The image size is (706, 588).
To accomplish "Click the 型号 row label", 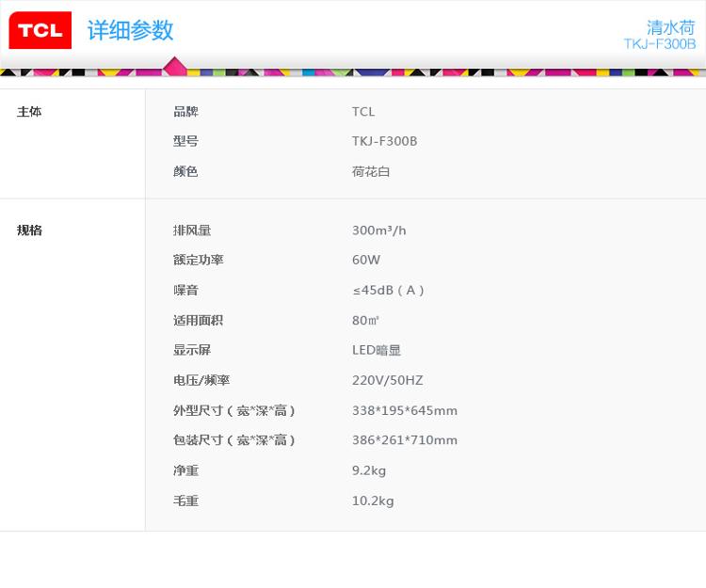I will click(186, 141).
